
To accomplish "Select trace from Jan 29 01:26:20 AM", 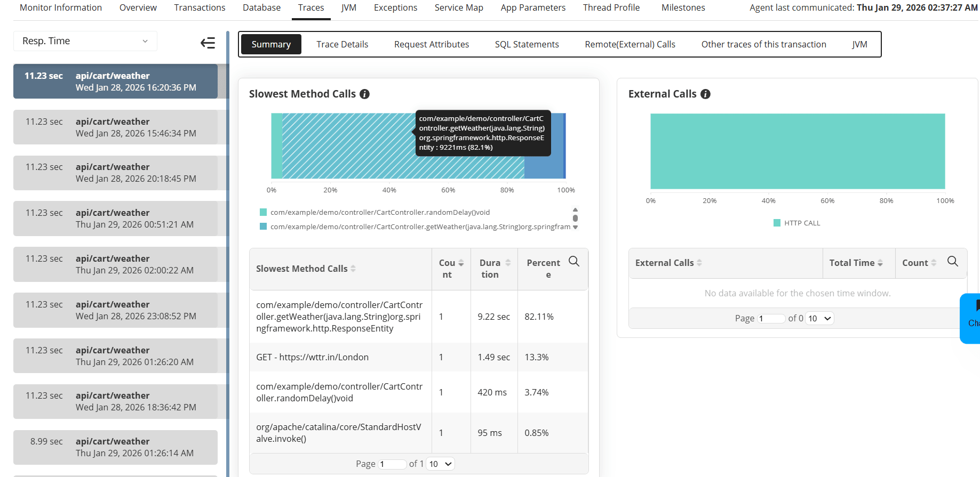I will 115,356.
